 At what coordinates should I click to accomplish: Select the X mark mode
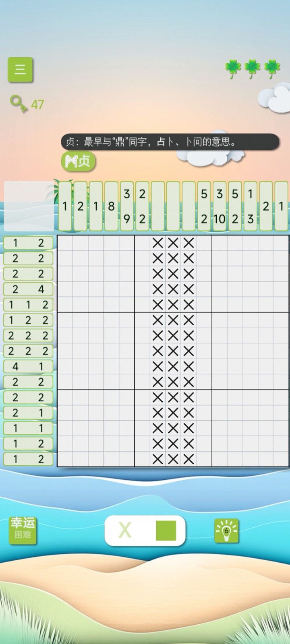(125, 530)
